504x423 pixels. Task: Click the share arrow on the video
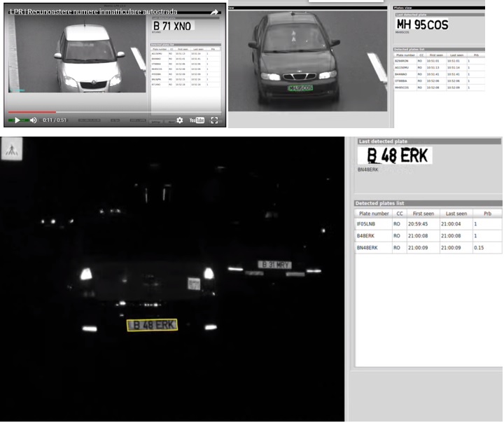(215, 12)
